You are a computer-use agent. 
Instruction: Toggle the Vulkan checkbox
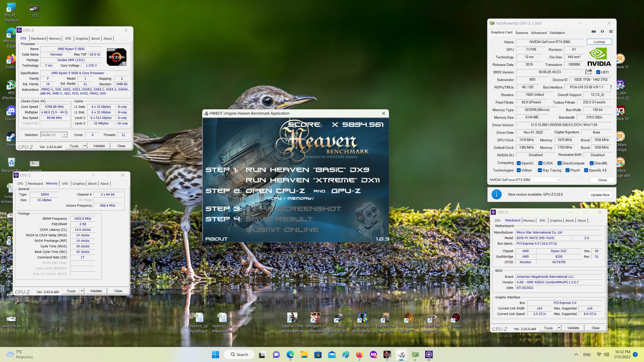click(x=519, y=170)
